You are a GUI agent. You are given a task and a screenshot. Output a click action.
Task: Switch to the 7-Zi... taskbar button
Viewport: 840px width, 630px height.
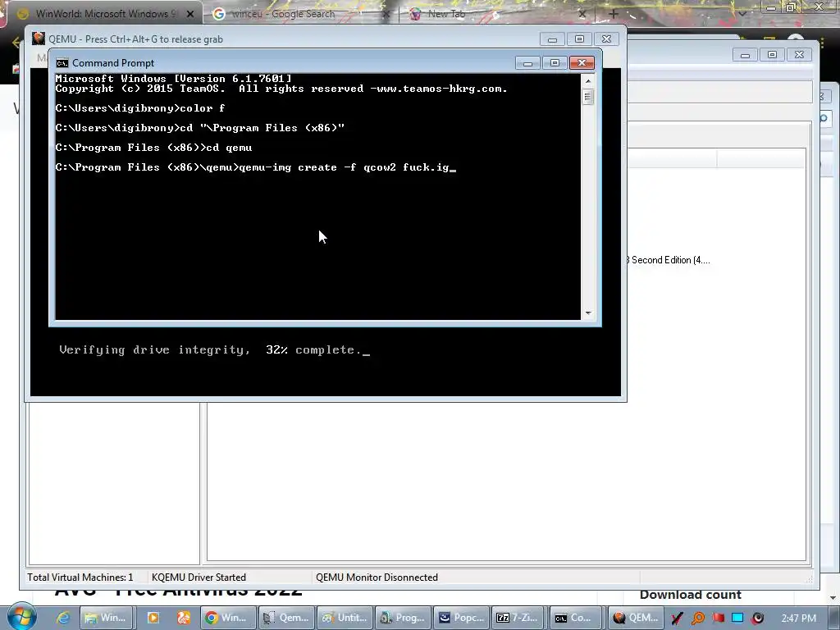point(518,618)
